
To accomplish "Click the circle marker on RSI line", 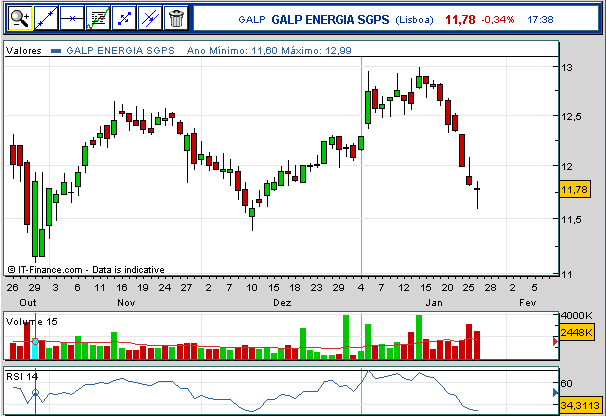I will tap(35, 393).
